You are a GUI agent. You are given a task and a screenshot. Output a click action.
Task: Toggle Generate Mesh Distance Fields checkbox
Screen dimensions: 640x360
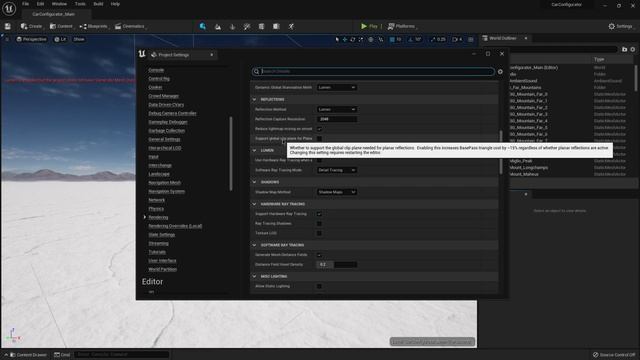point(319,255)
